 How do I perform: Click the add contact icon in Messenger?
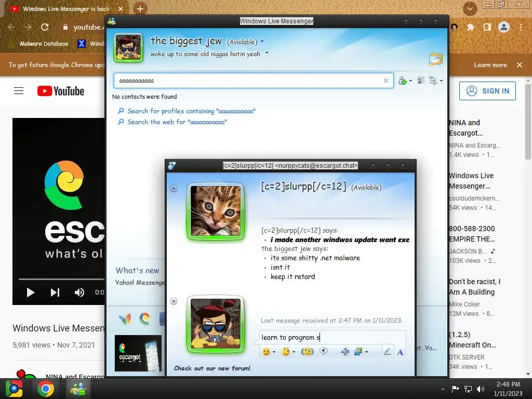(403, 81)
